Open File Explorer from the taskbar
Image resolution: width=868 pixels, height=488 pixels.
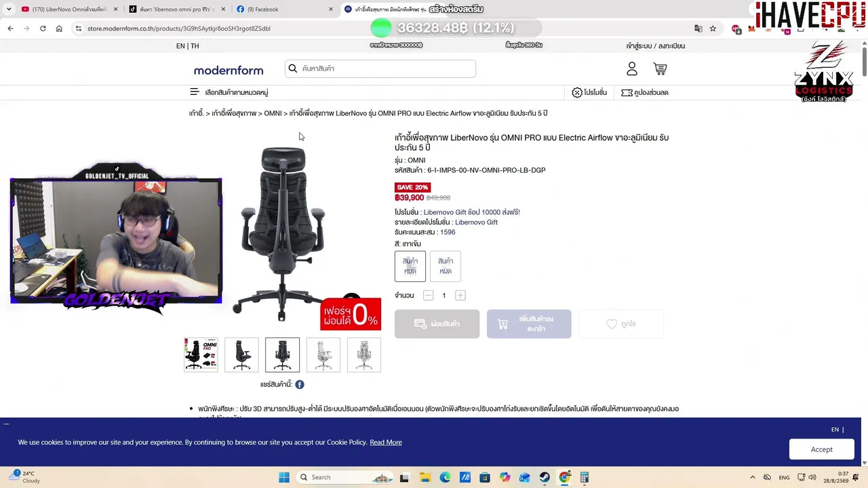click(x=425, y=477)
